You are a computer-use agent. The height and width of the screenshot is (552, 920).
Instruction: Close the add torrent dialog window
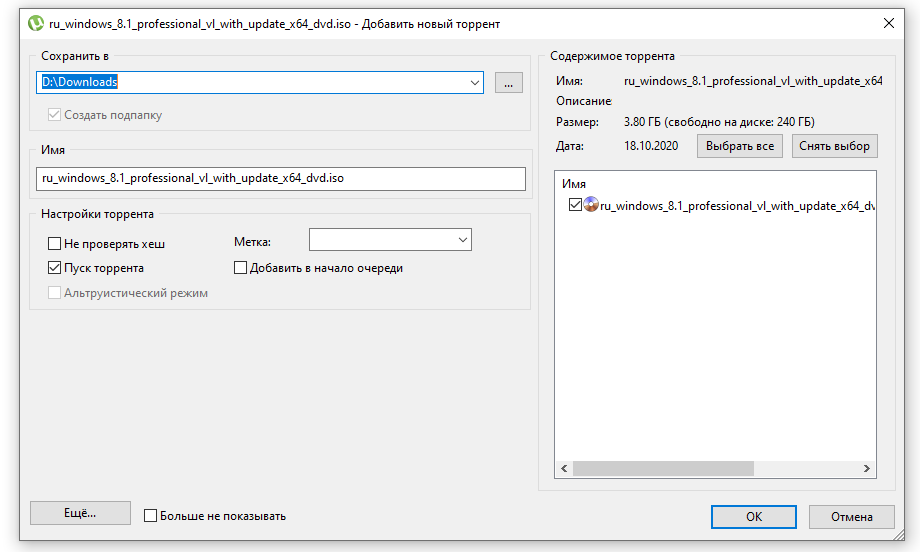(888, 22)
